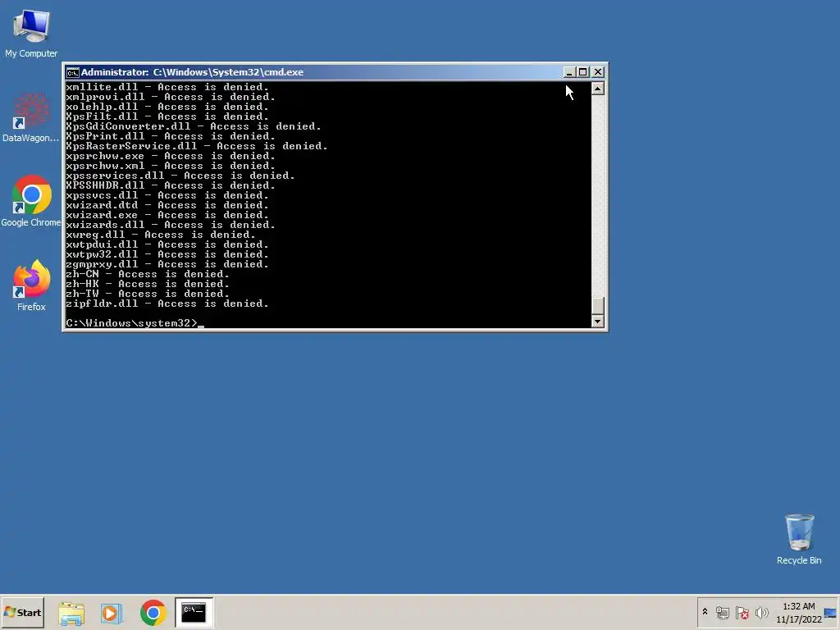Screen dimensions: 840x630
Task: Select the Firefox desktop shortcut
Action: click(x=31, y=286)
